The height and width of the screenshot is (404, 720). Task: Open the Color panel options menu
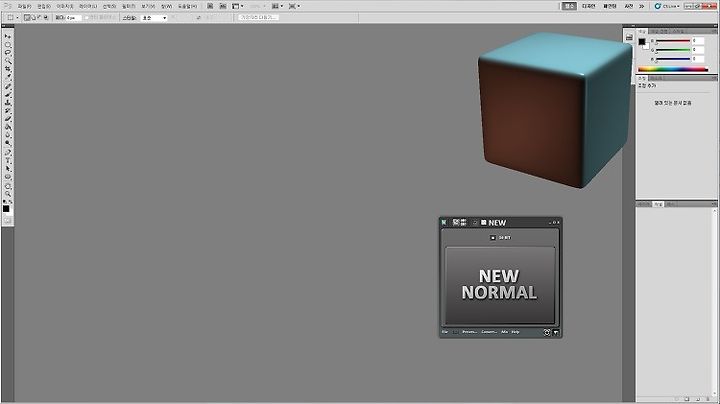coord(715,31)
